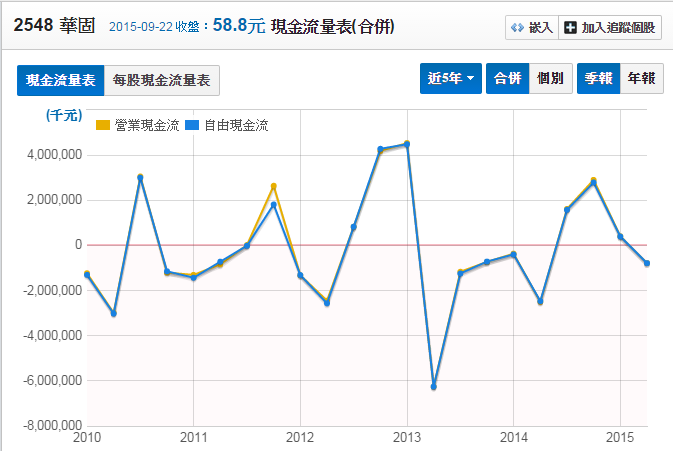Toggle the 個別 individual view

[551, 78]
